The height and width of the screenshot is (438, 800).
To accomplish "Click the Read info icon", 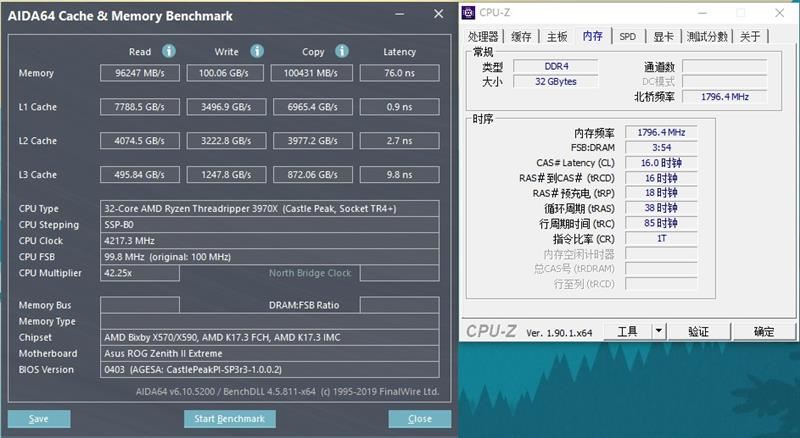I will point(169,51).
